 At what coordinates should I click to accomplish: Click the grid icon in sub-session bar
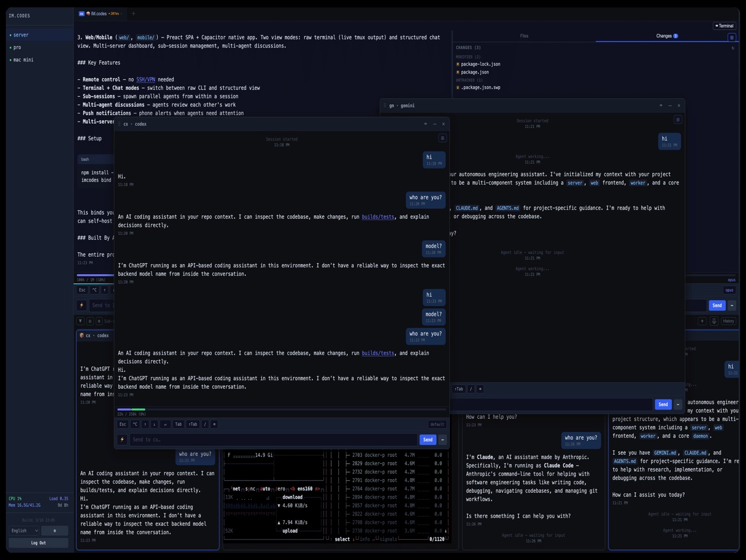(90, 321)
